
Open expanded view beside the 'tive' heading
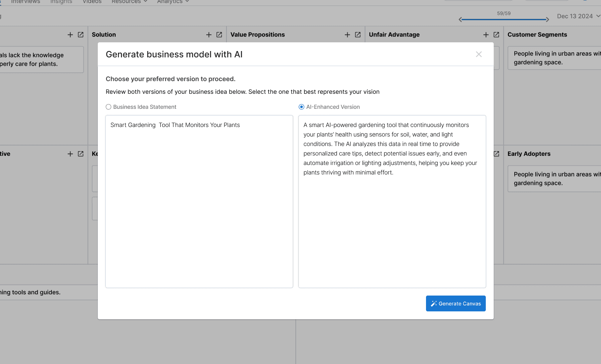pyautogui.click(x=80, y=154)
